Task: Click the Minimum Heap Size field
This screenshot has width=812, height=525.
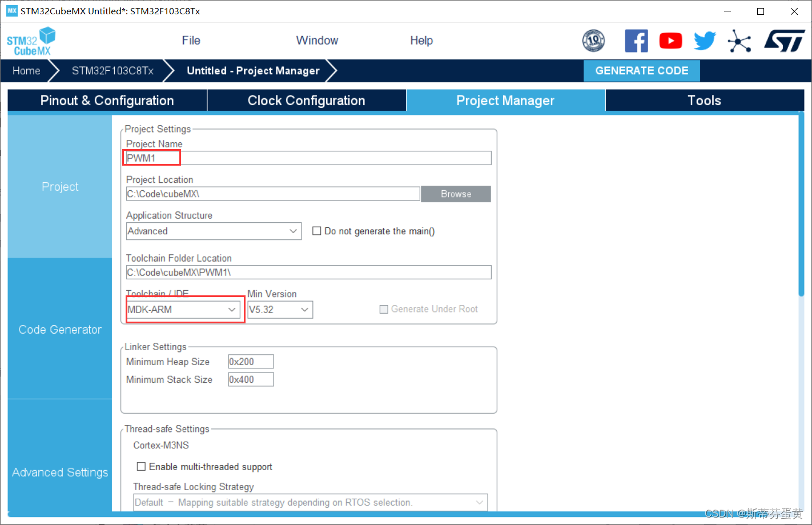Action: [x=251, y=362]
